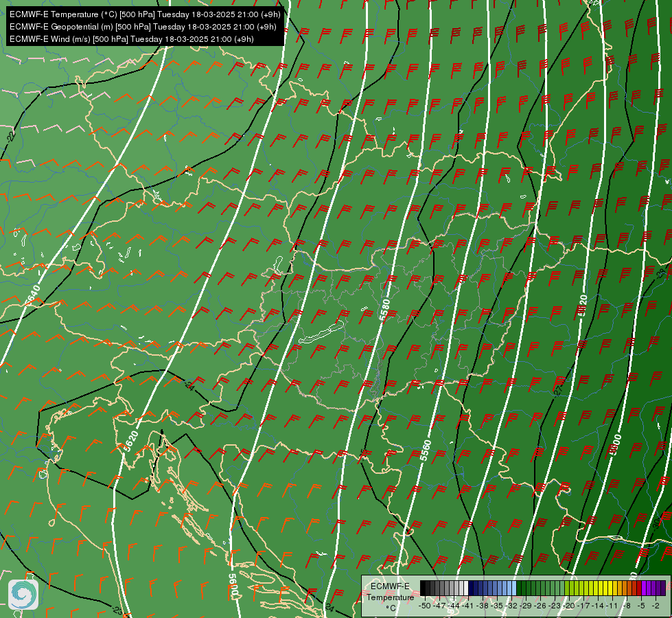Click the 5520 geopotential contour label

[583, 306]
